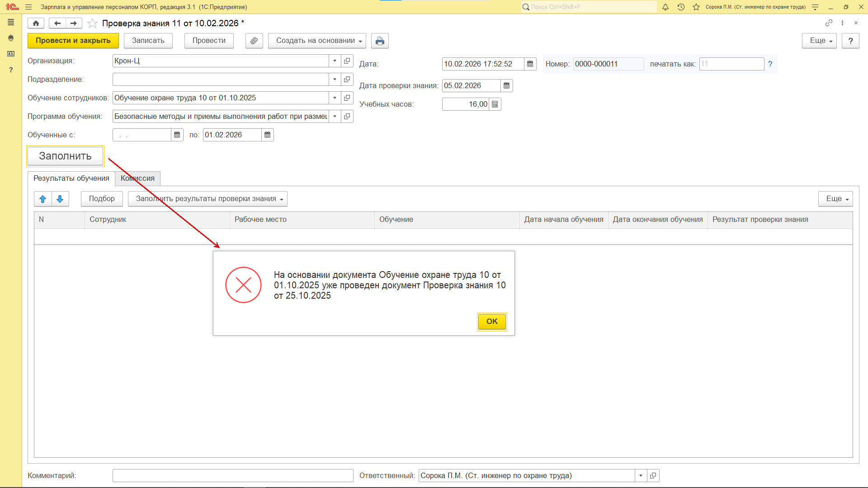
Task: Add document to favorites star
Action: click(92, 23)
